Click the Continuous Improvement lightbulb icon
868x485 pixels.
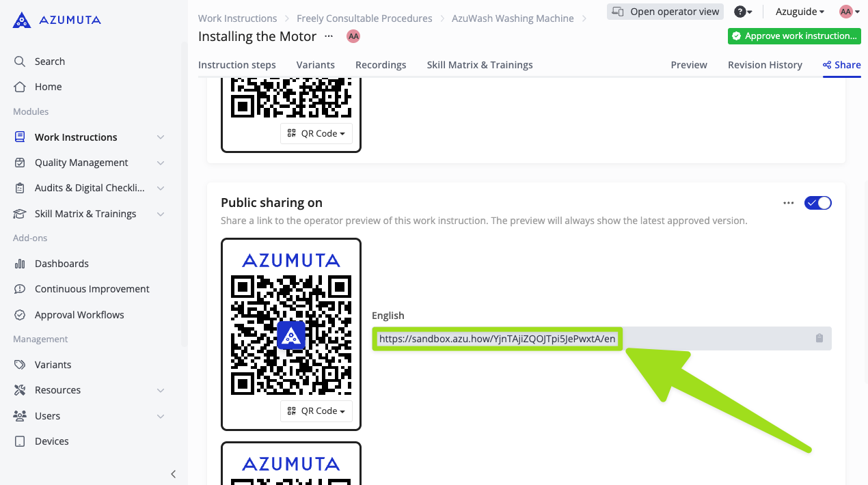point(20,289)
